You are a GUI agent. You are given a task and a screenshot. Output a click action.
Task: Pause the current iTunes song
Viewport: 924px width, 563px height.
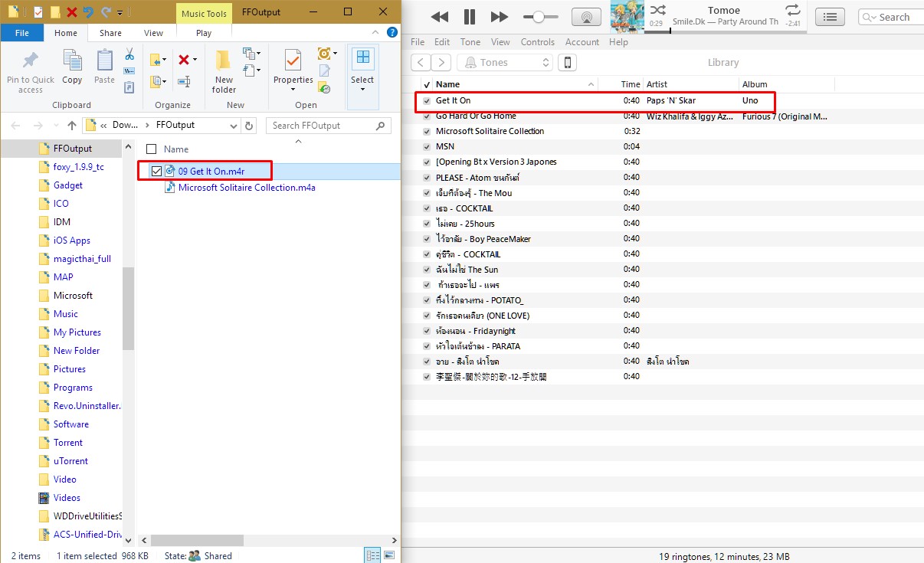[469, 17]
